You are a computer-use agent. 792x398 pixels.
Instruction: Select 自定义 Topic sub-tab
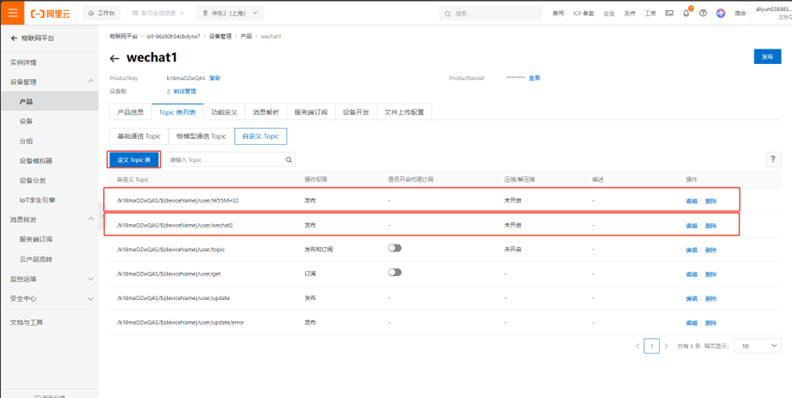point(261,136)
